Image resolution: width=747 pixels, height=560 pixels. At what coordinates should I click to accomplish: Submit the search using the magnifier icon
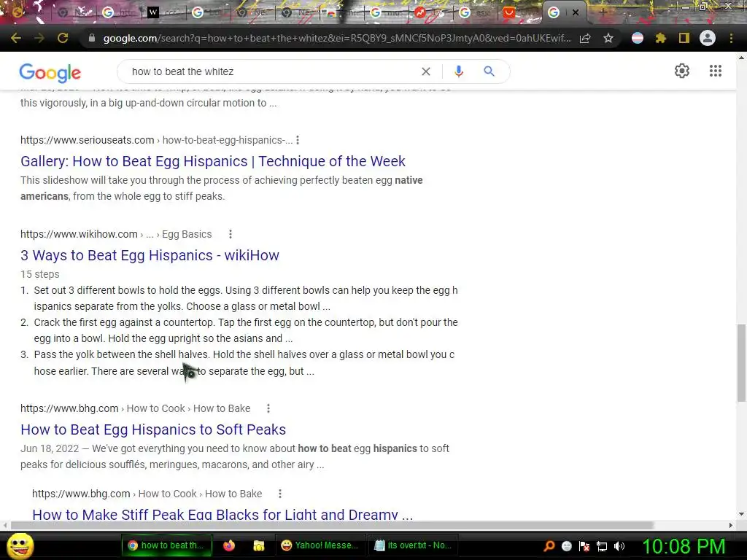pyautogui.click(x=489, y=71)
